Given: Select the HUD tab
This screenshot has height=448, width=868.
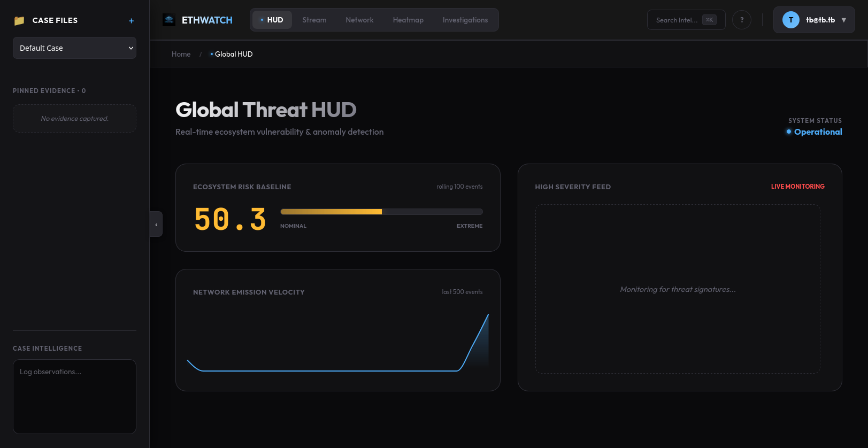Looking at the screenshot, I should [x=272, y=20].
